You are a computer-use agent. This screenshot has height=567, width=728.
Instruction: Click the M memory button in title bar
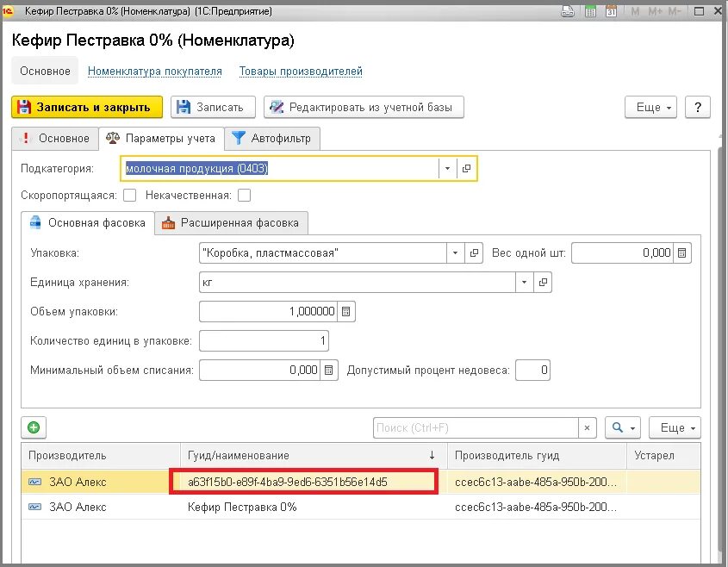[x=635, y=11]
